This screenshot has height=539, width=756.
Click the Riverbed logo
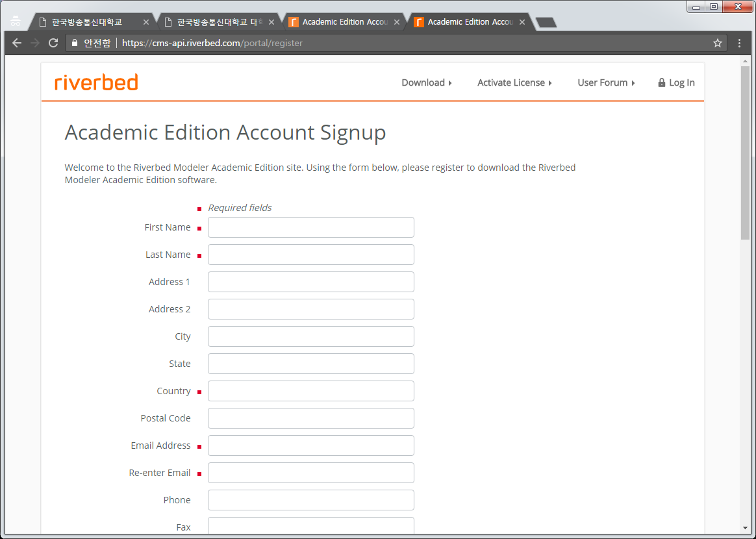[x=96, y=82]
